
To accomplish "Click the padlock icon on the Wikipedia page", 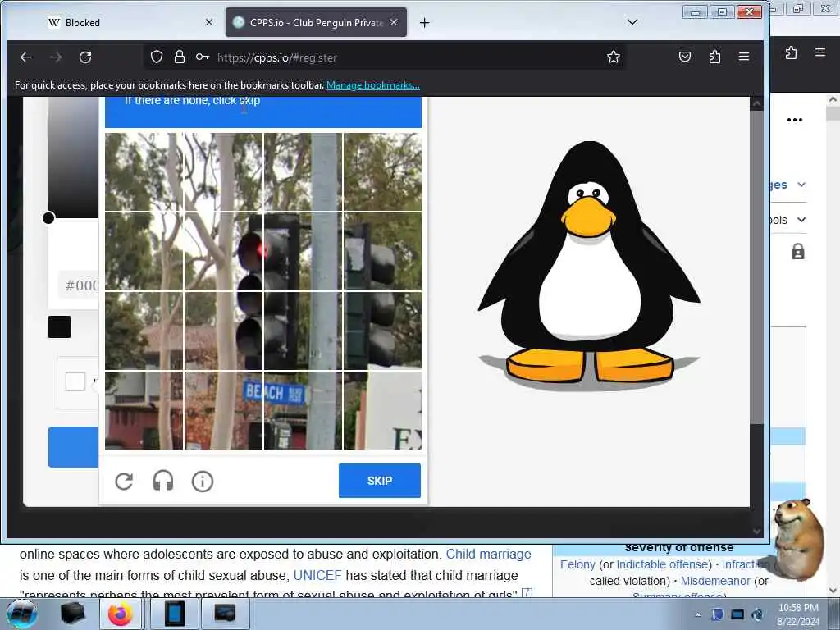I will 797,251.
